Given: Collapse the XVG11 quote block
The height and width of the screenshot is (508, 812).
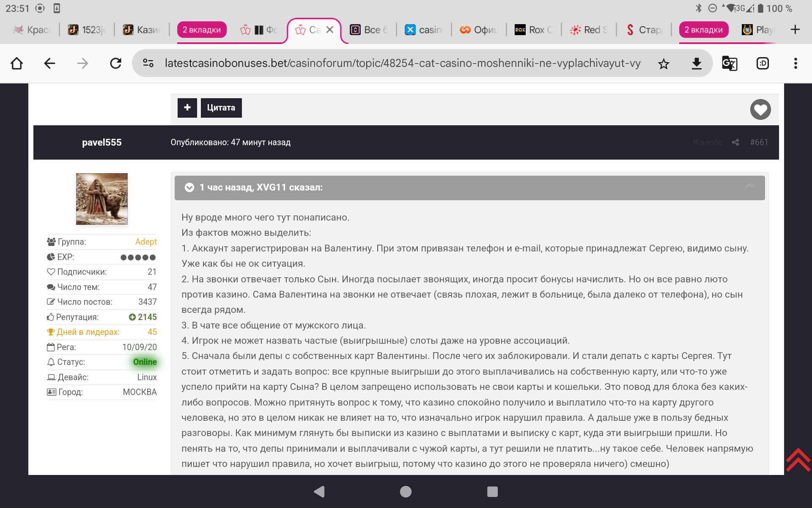Looking at the screenshot, I should point(189,188).
